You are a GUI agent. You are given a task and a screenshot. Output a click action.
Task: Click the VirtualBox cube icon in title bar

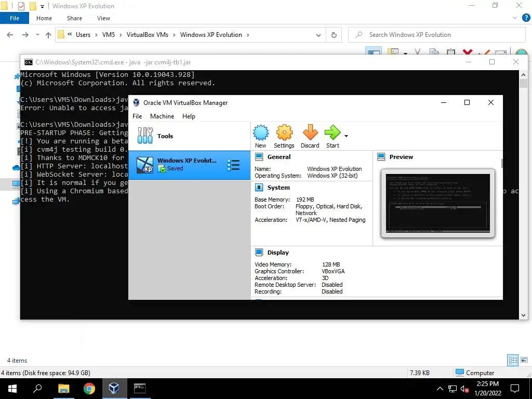click(136, 102)
